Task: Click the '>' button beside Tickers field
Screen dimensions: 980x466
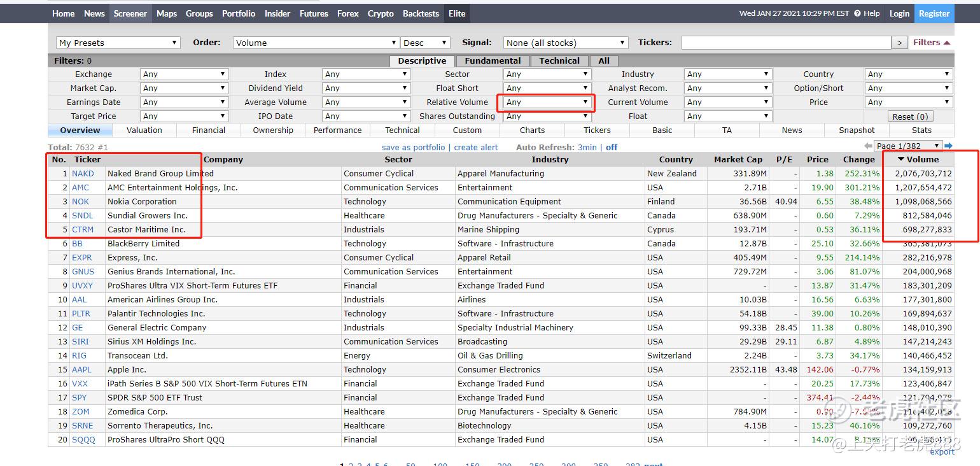Action: click(899, 43)
